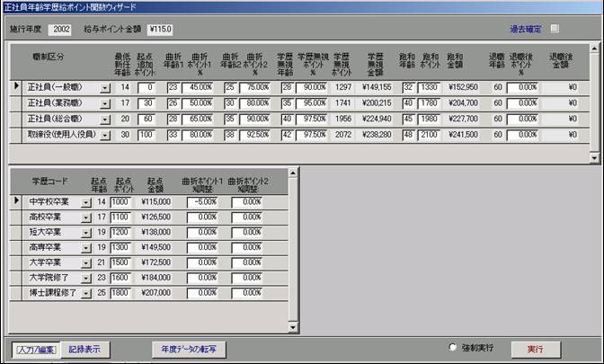Click 学歴無視年齢 field showing 28
Image resolution: width=604 pixels, height=364 pixels.
click(x=288, y=88)
